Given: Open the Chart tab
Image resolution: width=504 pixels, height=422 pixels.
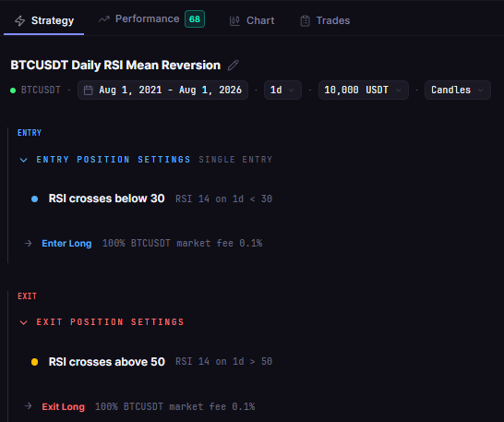Looking at the screenshot, I should tap(252, 20).
